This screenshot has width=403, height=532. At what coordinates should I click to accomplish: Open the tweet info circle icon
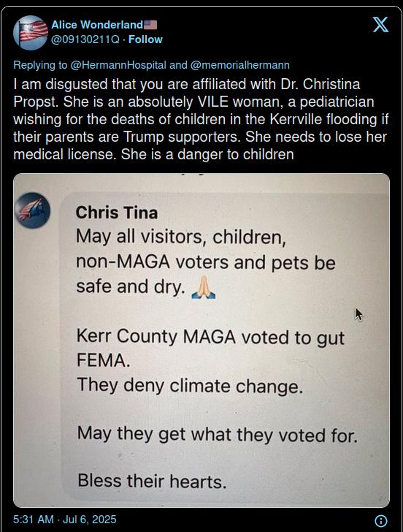381,520
